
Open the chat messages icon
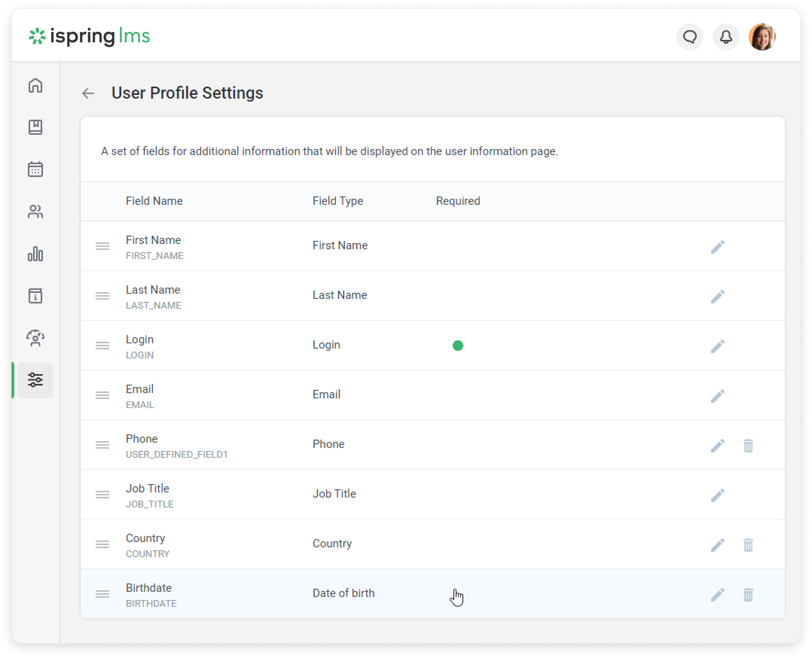[x=690, y=37]
